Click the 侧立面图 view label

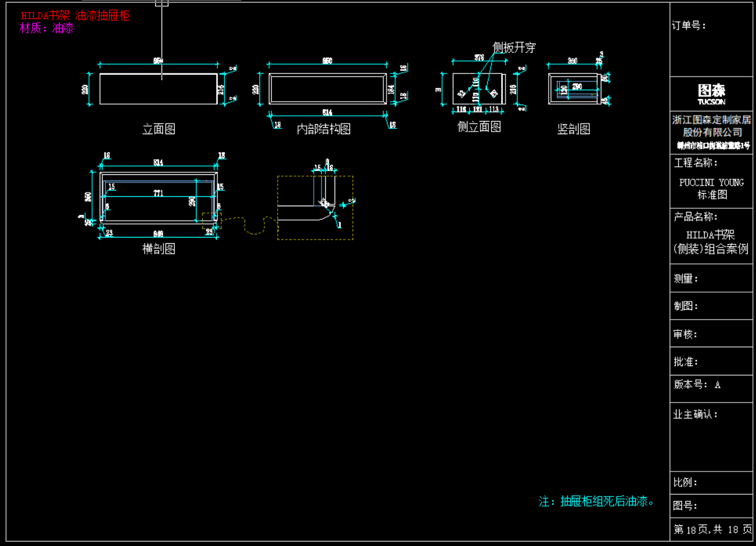(479, 127)
